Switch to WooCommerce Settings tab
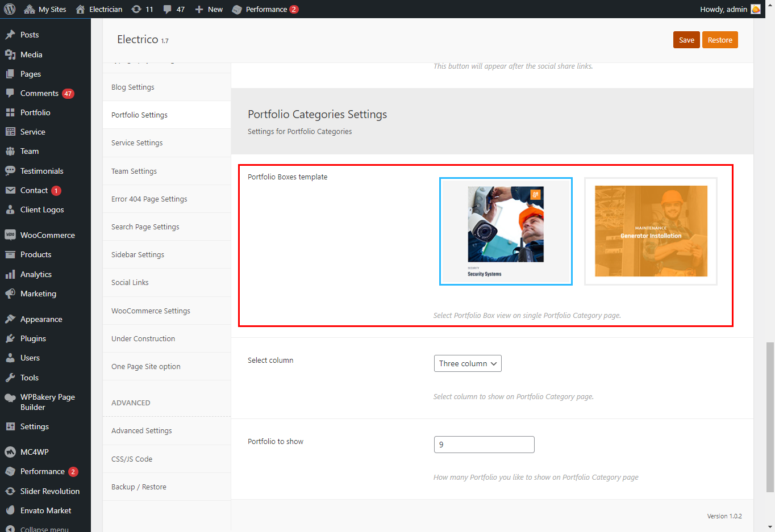 click(151, 311)
